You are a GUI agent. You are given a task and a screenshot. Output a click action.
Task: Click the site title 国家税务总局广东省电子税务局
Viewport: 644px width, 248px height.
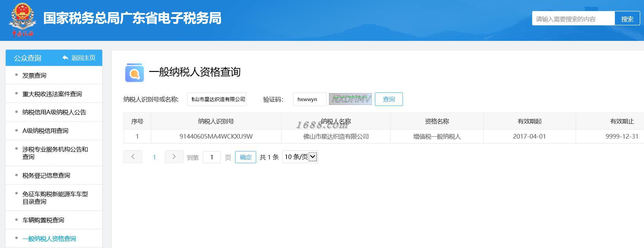pos(132,18)
